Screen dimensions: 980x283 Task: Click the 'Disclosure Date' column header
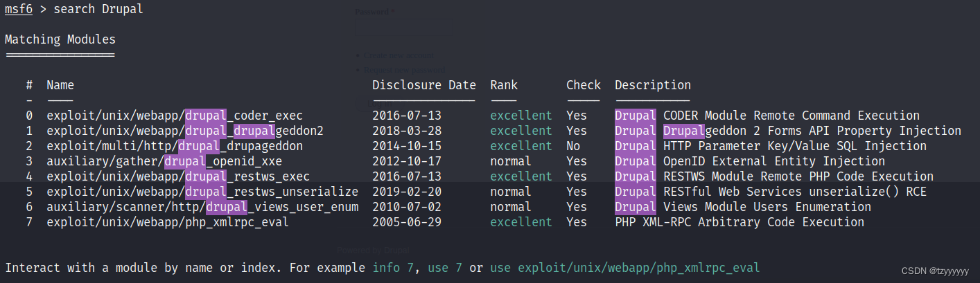point(424,85)
